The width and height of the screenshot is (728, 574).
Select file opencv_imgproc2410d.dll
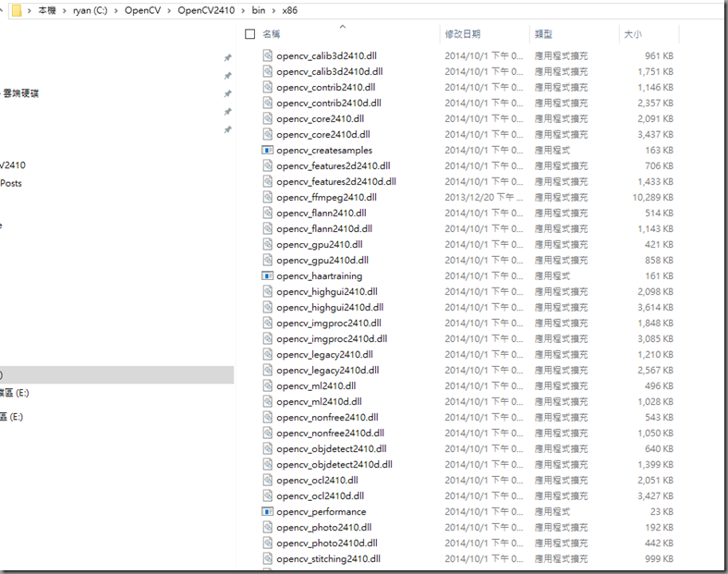pos(332,339)
